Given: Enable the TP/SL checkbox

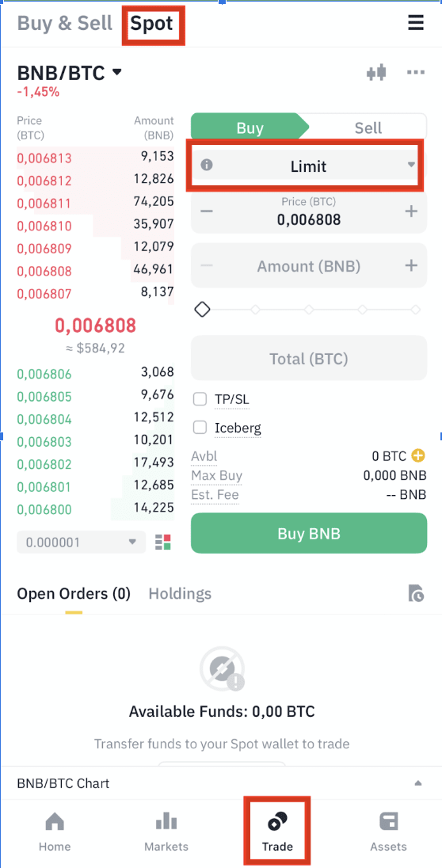Looking at the screenshot, I should [200, 398].
